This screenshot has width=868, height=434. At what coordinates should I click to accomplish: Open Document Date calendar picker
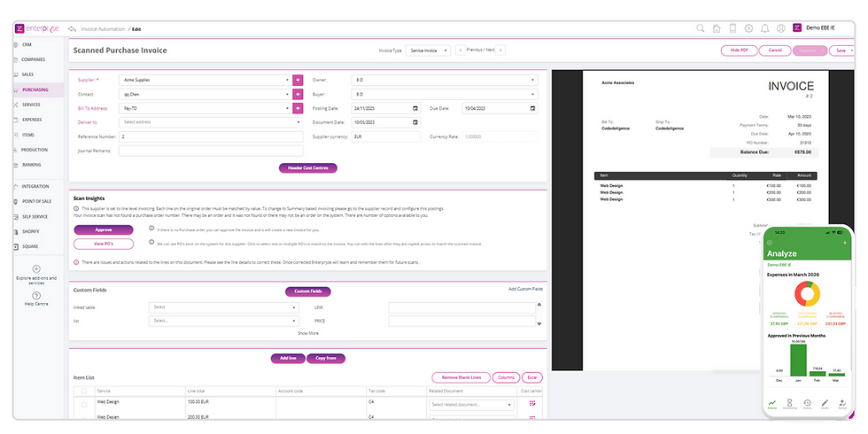pos(415,122)
